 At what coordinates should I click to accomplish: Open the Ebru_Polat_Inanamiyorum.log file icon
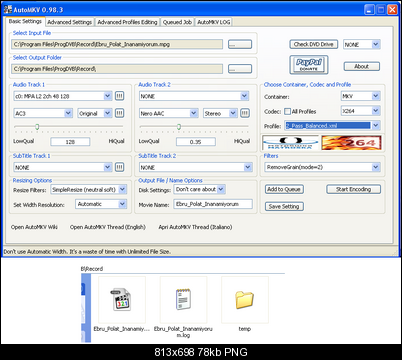click(183, 299)
